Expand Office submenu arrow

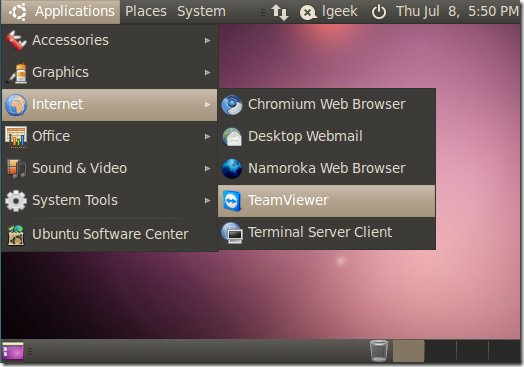click(208, 136)
